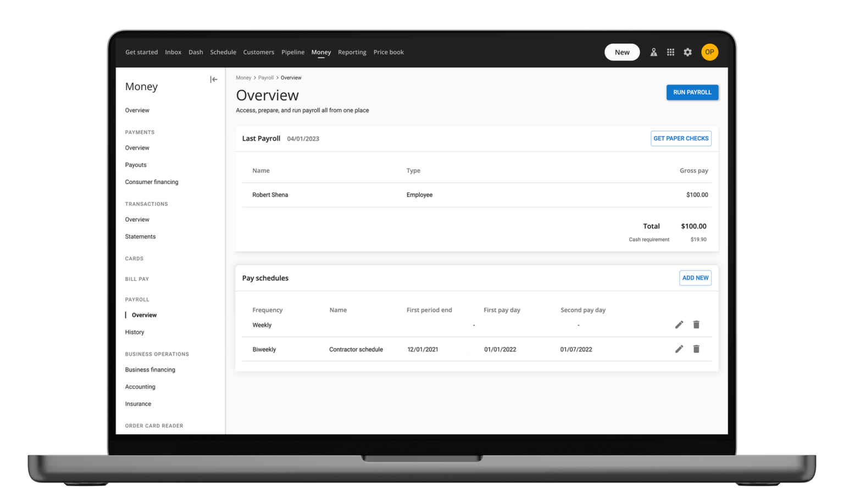The image size is (844, 504).
Task: Open settings gear in top bar
Action: point(687,52)
